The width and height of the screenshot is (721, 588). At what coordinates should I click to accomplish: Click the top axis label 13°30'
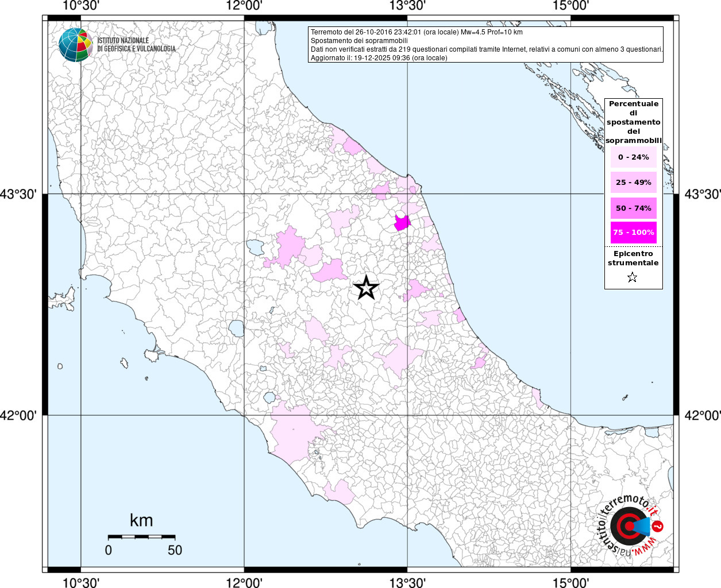407,6
